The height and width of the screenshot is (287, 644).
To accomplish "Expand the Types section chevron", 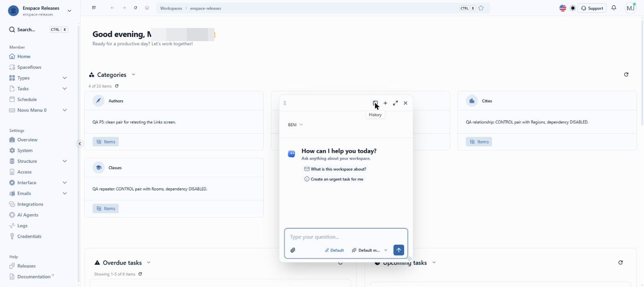I will click(64, 78).
